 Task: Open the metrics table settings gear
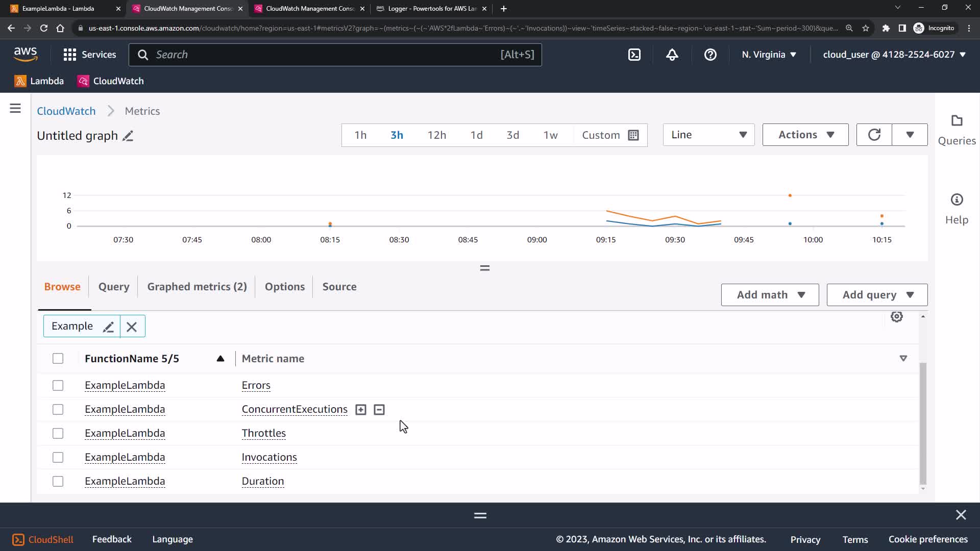tap(896, 317)
